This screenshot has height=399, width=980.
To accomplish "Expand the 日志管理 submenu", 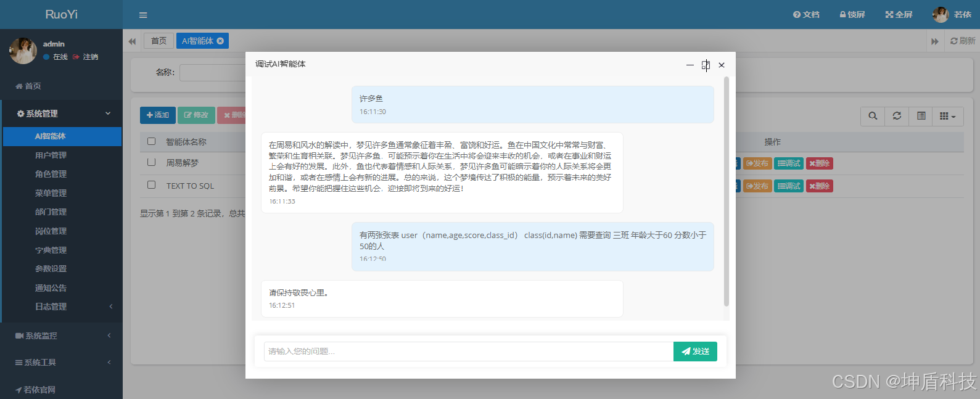I will [62, 306].
